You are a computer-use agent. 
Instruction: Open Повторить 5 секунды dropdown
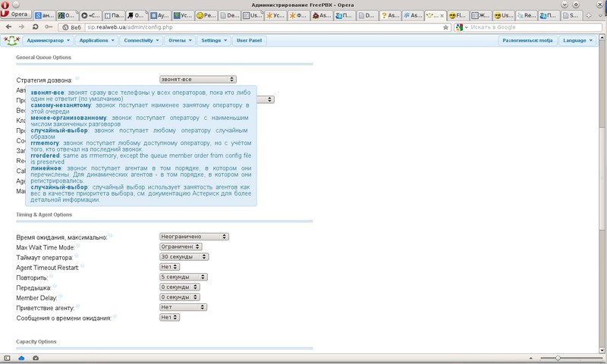pyautogui.click(x=184, y=277)
